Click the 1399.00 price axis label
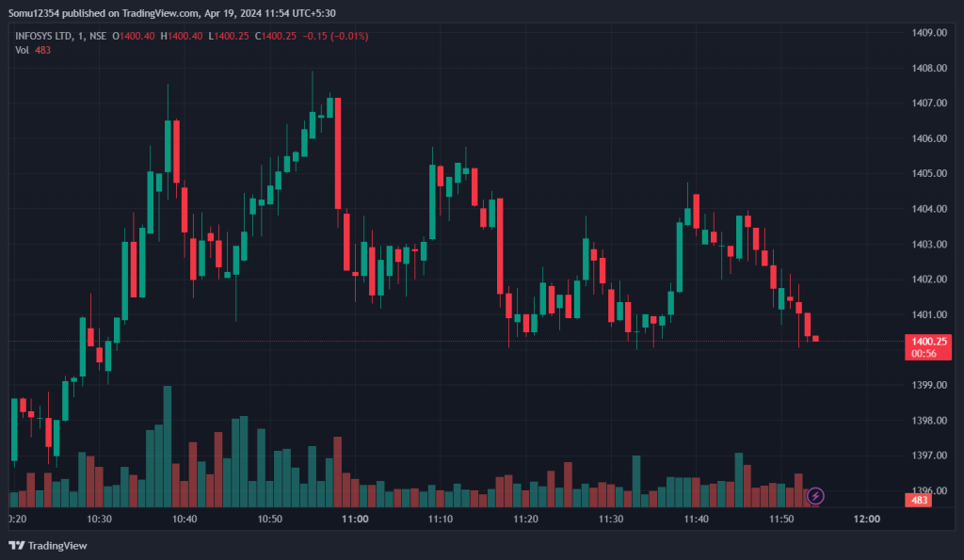The image size is (964, 560). tap(929, 386)
